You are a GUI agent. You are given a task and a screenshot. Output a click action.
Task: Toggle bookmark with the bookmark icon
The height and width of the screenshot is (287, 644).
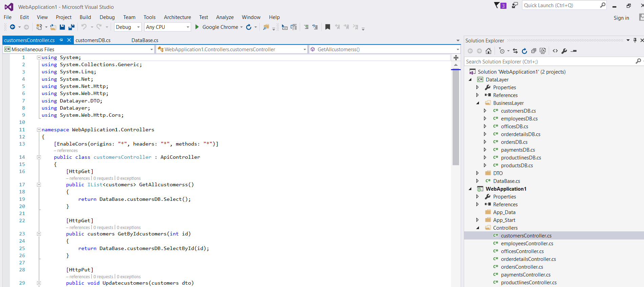point(328,27)
